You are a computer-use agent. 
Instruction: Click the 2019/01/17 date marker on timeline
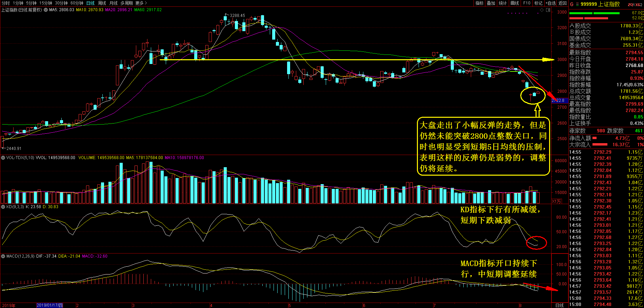click(49, 305)
